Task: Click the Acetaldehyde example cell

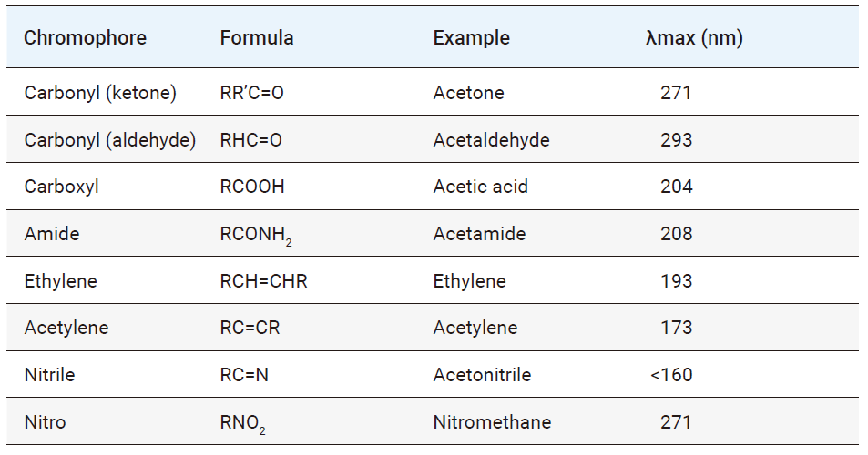Action: click(491, 140)
